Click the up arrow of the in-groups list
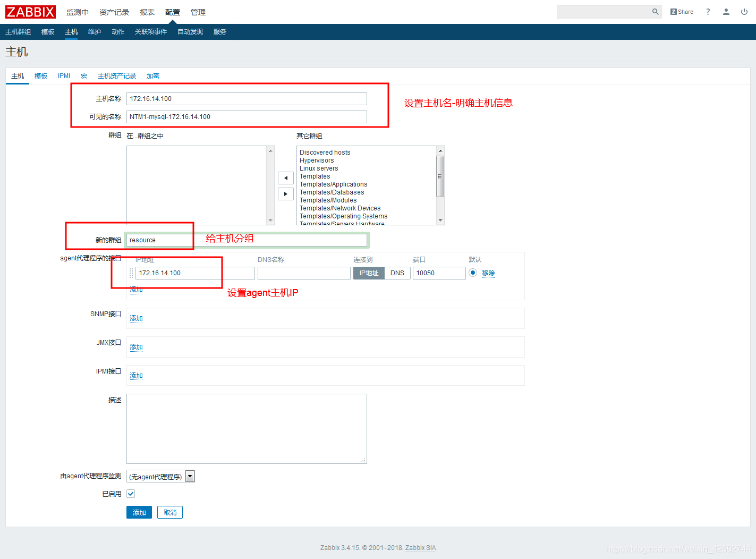756x559 pixels. pyautogui.click(x=271, y=151)
